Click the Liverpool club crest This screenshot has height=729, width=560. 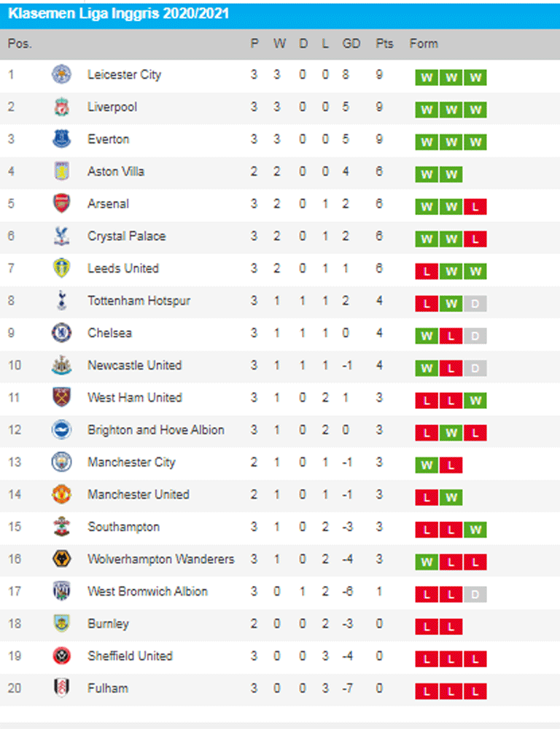[x=61, y=107]
